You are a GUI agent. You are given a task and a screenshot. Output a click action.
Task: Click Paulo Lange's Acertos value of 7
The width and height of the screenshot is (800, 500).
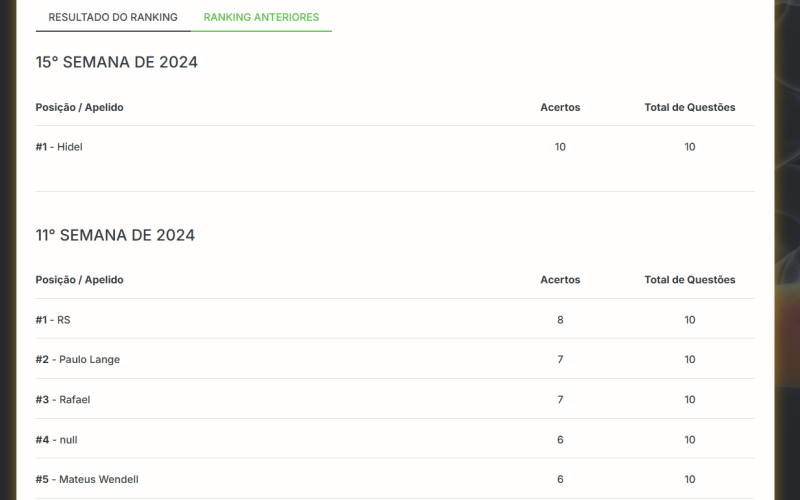(x=560, y=360)
